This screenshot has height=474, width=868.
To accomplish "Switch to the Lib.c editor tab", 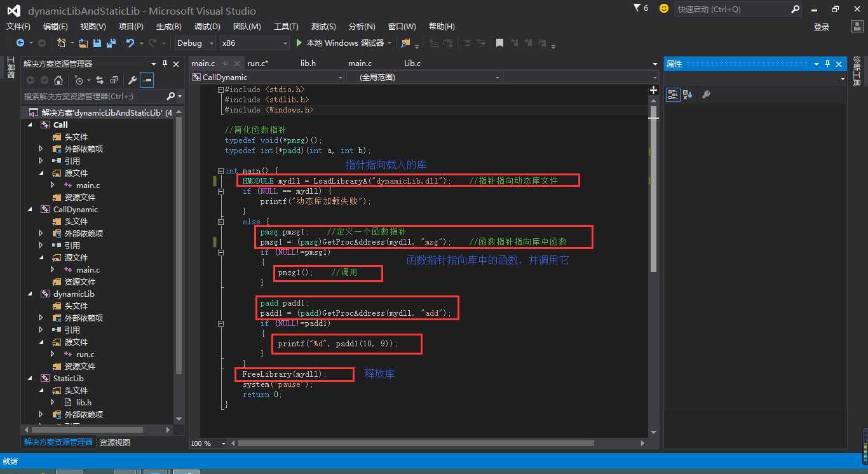I will point(412,64).
